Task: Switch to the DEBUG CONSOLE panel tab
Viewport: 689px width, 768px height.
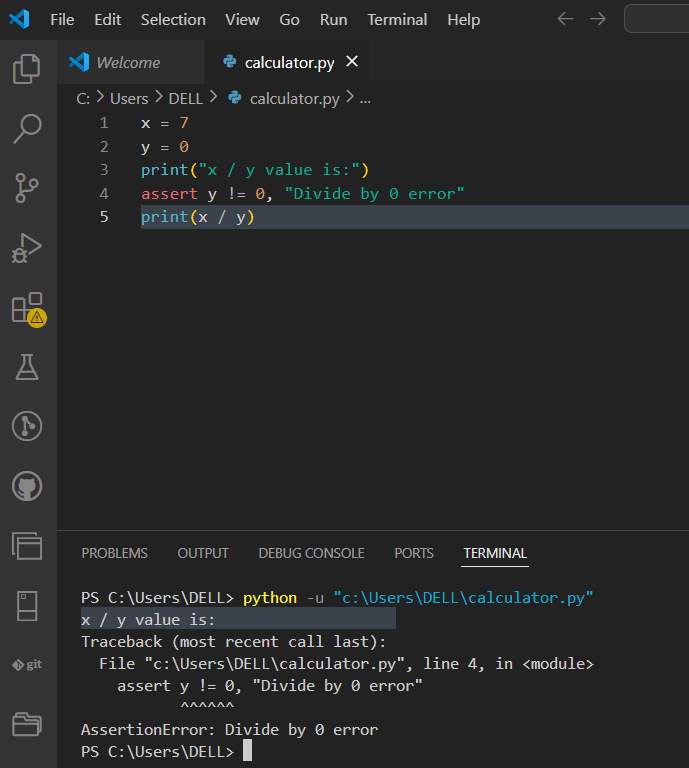Action: [311, 553]
